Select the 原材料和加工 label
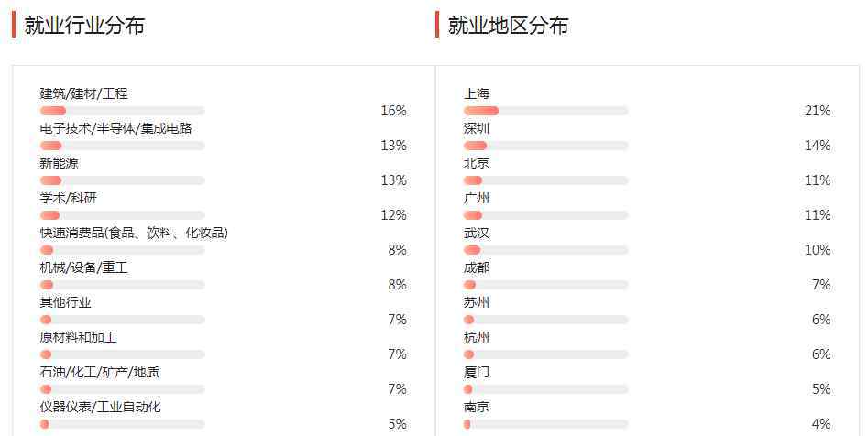868x436 pixels. pyautogui.click(x=78, y=337)
